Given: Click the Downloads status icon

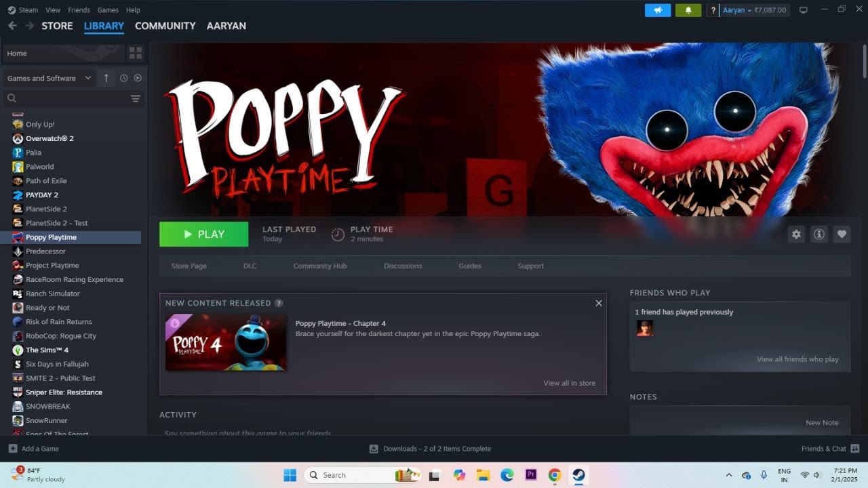Looking at the screenshot, I should (374, 449).
